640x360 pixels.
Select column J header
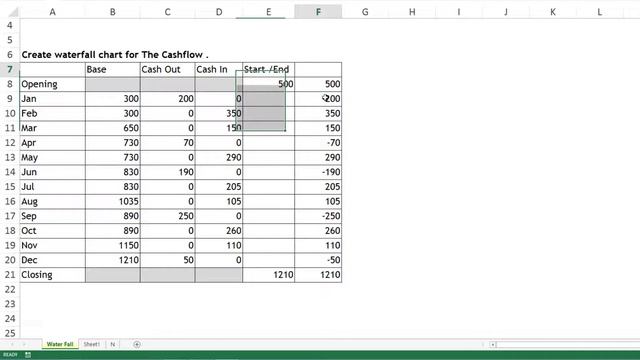[506, 12]
